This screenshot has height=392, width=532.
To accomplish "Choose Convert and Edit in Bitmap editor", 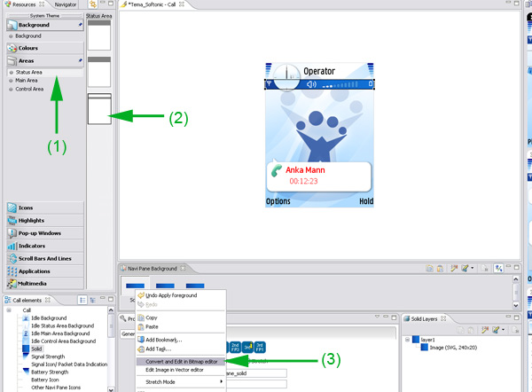I will coord(182,360).
